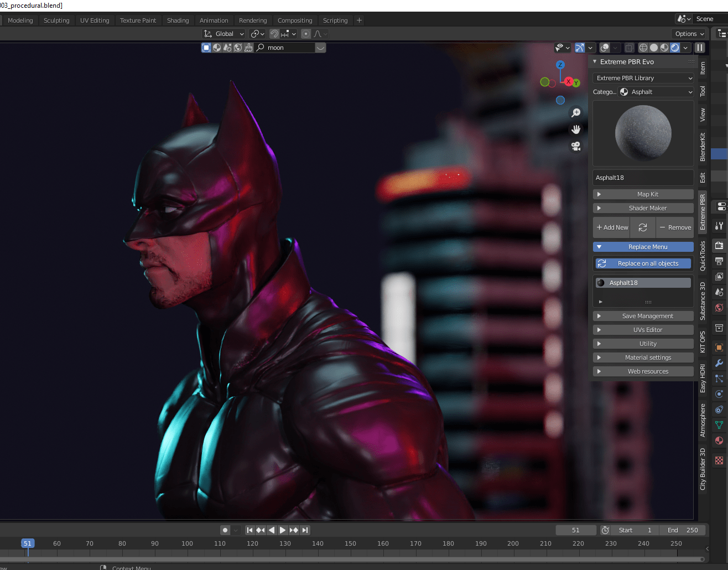Expand the Utility section
The width and height of the screenshot is (728, 570).
click(643, 344)
